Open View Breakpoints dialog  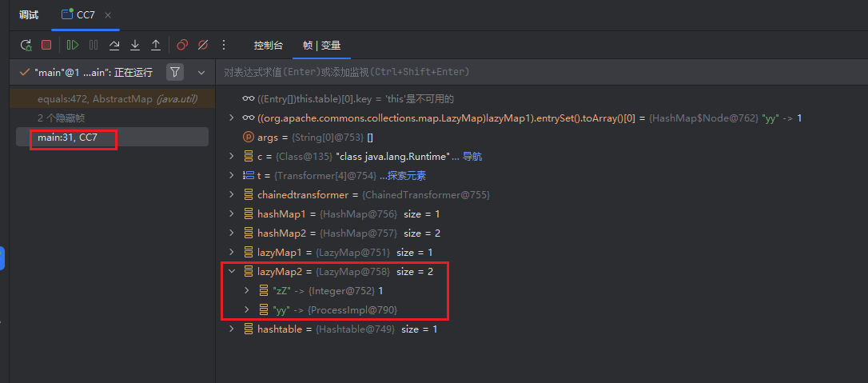[x=182, y=46]
